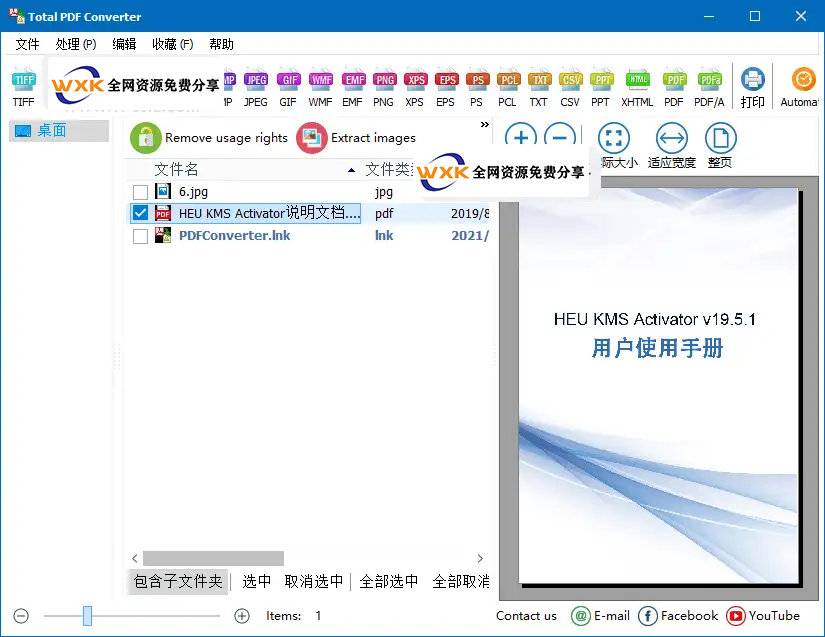Uncheck the HEU KMS Activator pdf checkbox
The width and height of the screenshot is (825, 637).
[x=141, y=213]
